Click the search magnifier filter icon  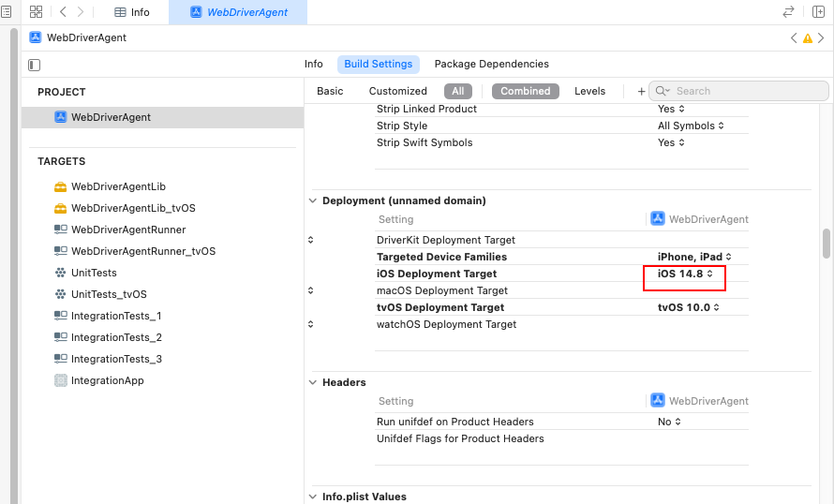pos(663,91)
